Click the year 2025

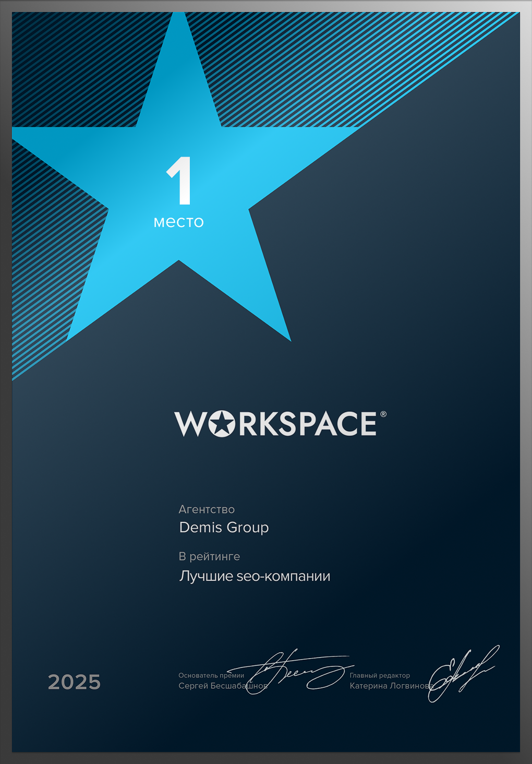tap(74, 682)
